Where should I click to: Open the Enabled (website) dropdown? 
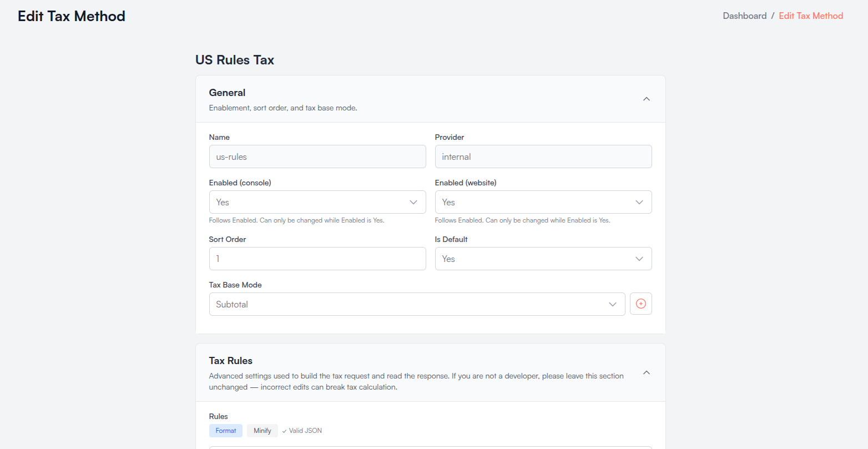point(543,202)
